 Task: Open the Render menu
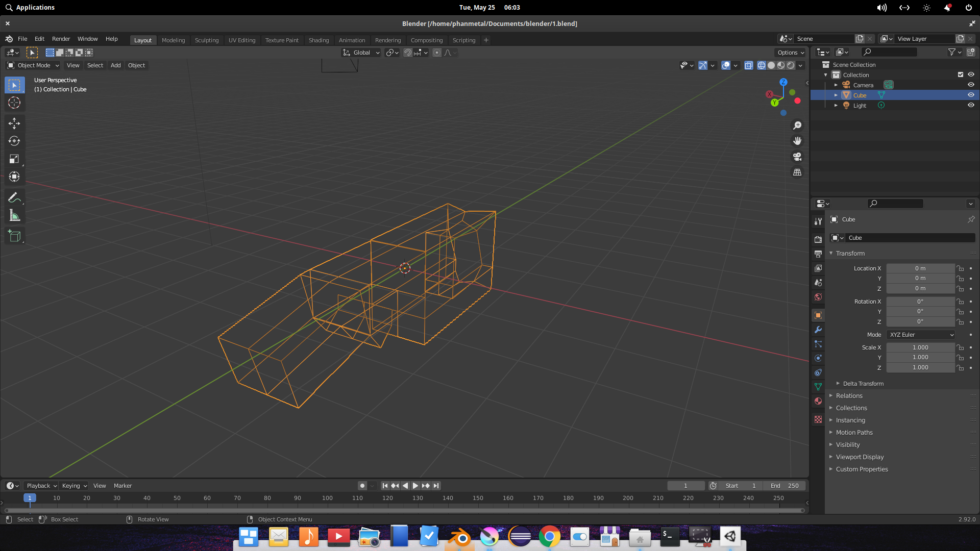[x=61, y=39]
